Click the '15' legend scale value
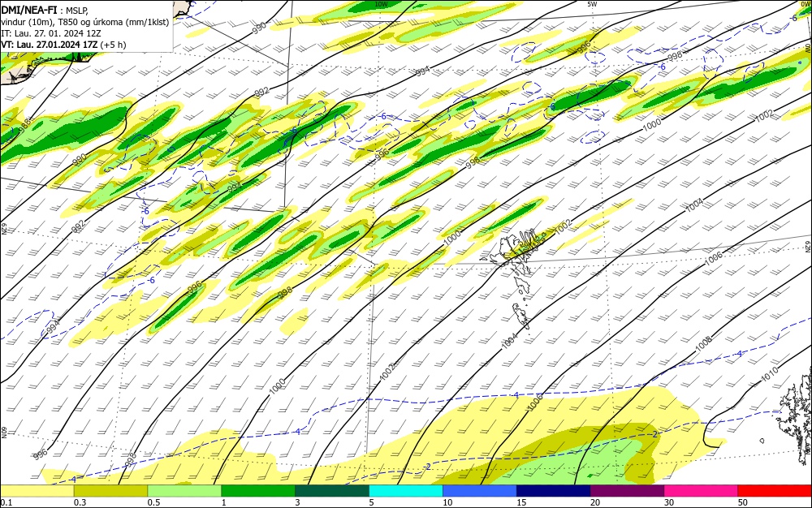812x508 pixels. (521, 502)
